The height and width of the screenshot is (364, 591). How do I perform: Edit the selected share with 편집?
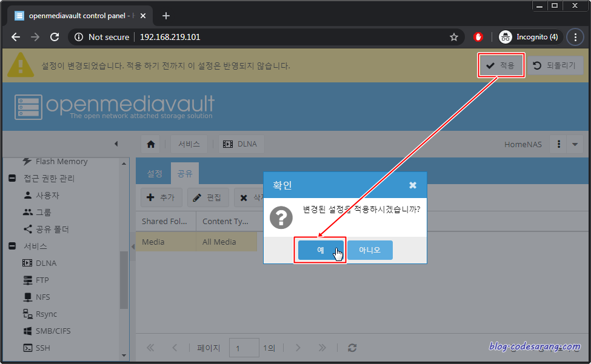pos(208,197)
